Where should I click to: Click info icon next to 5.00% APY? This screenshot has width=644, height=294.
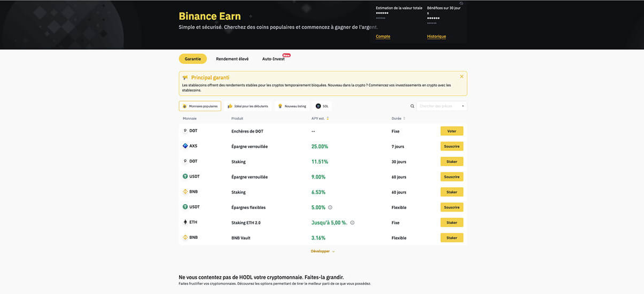pyautogui.click(x=330, y=207)
